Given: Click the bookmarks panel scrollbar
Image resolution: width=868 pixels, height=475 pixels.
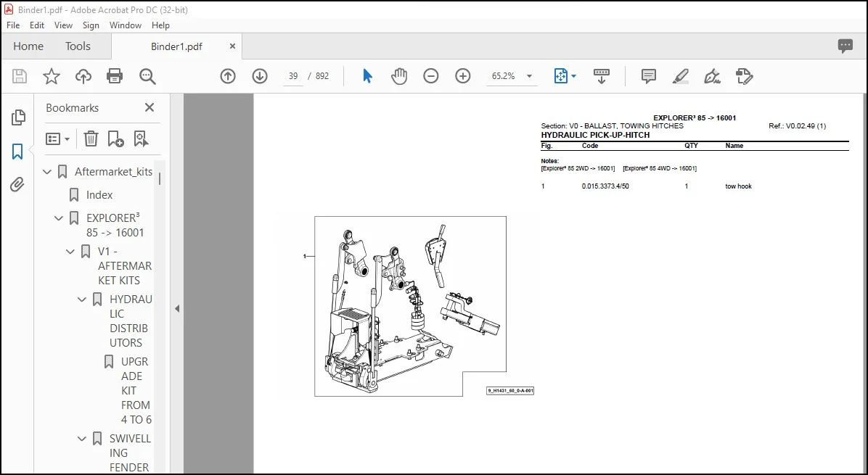Looking at the screenshot, I should click(160, 178).
